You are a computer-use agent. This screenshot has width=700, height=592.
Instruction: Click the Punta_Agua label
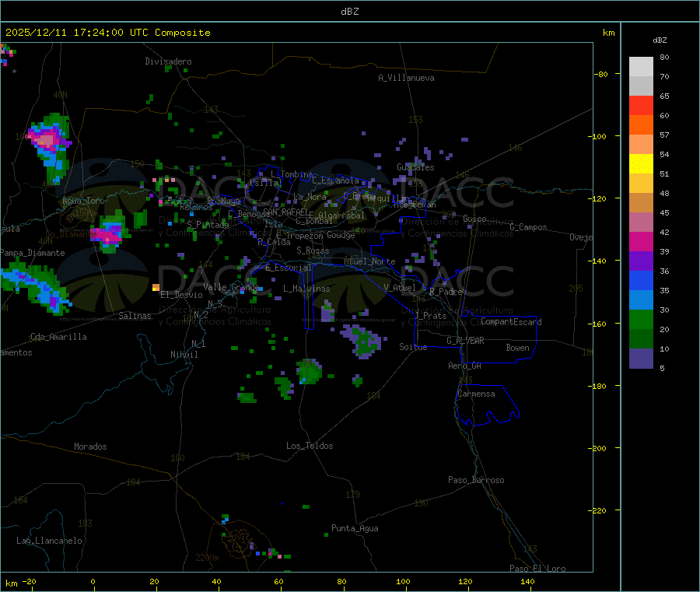pyautogui.click(x=355, y=528)
